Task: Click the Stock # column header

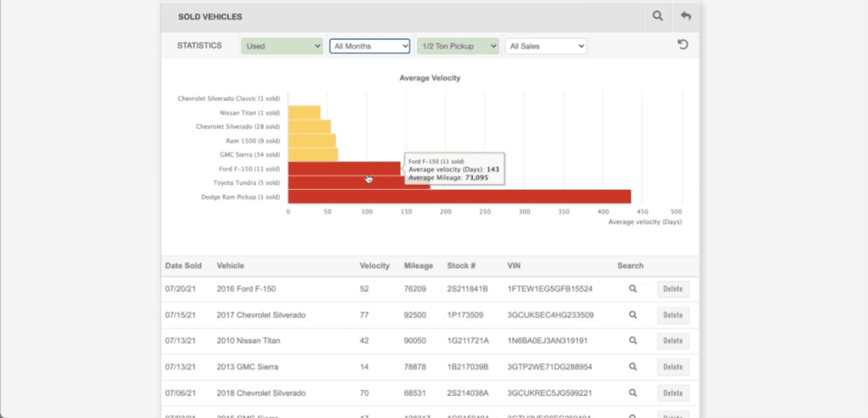Action: coord(462,265)
